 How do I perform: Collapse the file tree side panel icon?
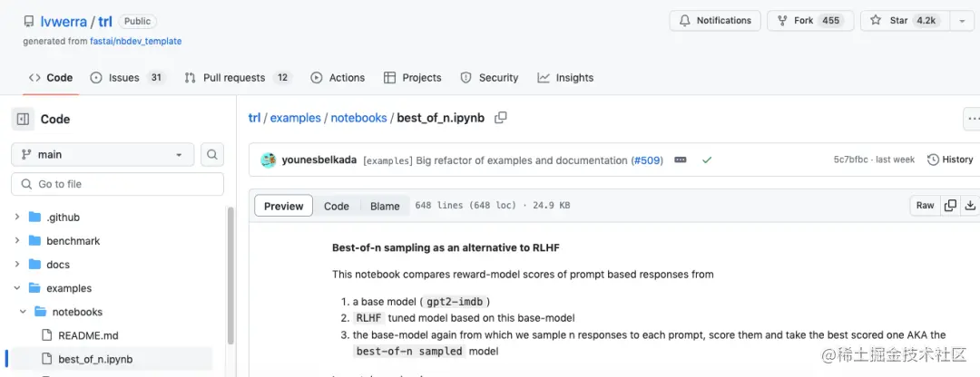coord(23,119)
